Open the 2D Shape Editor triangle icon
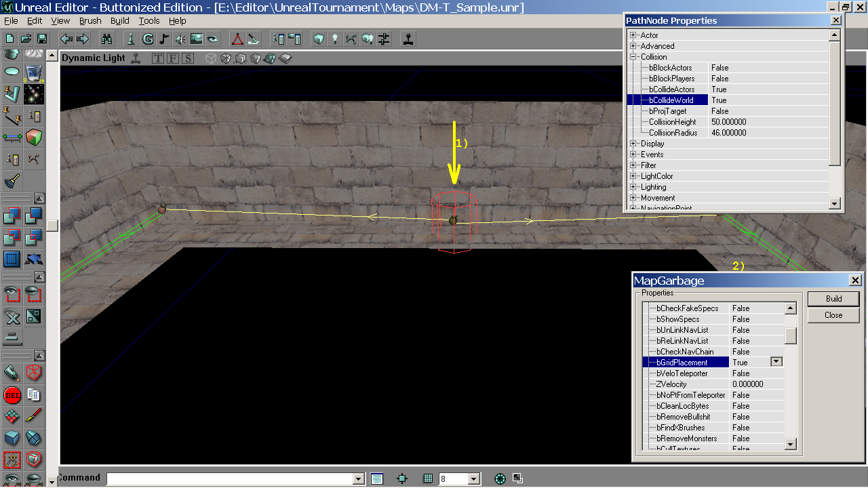The width and height of the screenshot is (868, 488). point(237,39)
